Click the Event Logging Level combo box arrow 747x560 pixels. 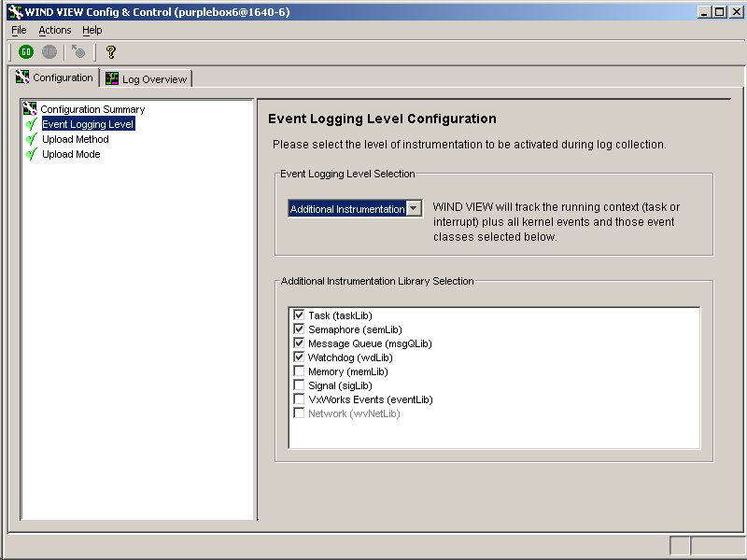click(414, 208)
